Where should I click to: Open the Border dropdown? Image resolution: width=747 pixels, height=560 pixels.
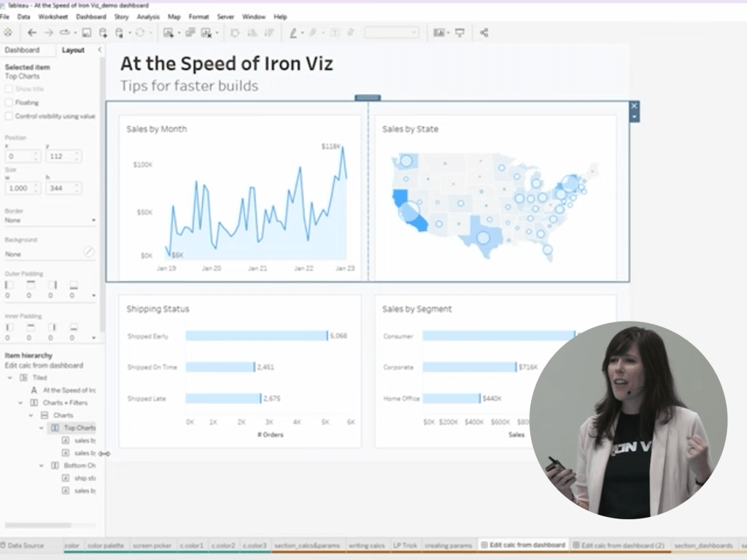50,220
